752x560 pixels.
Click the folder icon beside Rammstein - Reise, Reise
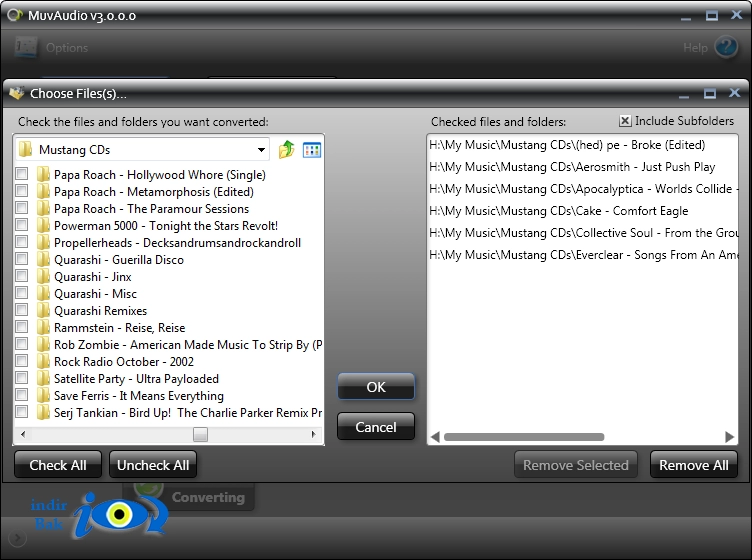(x=43, y=327)
